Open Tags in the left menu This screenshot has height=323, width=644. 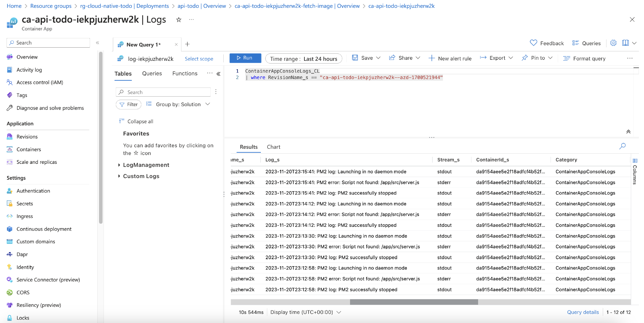(x=22, y=95)
